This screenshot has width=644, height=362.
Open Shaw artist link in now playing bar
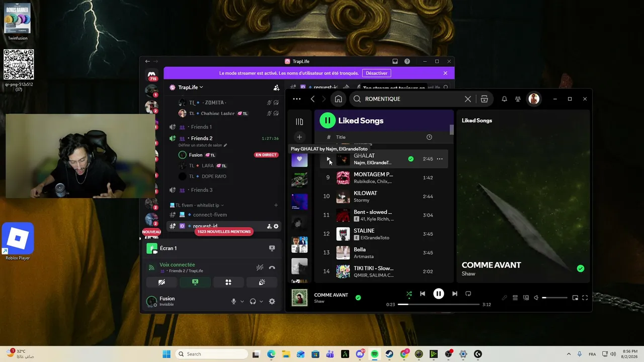[319, 302]
